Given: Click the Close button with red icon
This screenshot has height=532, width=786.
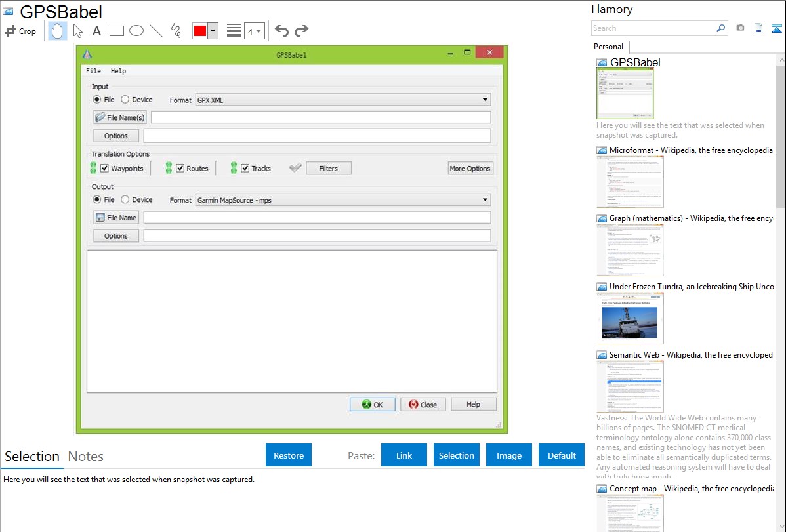Looking at the screenshot, I should 423,405.
